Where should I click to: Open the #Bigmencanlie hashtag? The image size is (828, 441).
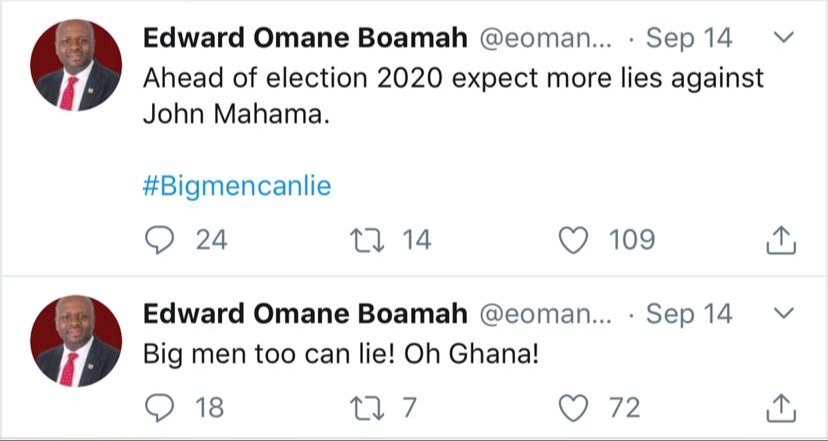236,187
